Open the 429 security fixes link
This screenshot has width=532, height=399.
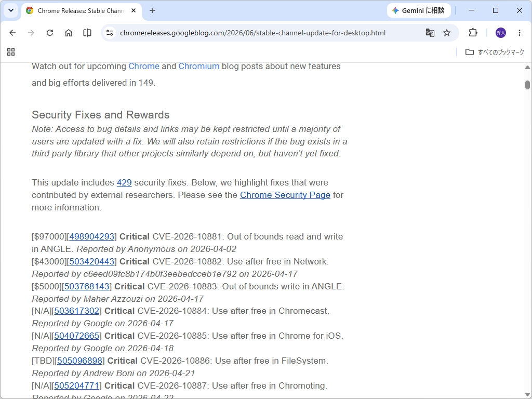[124, 182]
